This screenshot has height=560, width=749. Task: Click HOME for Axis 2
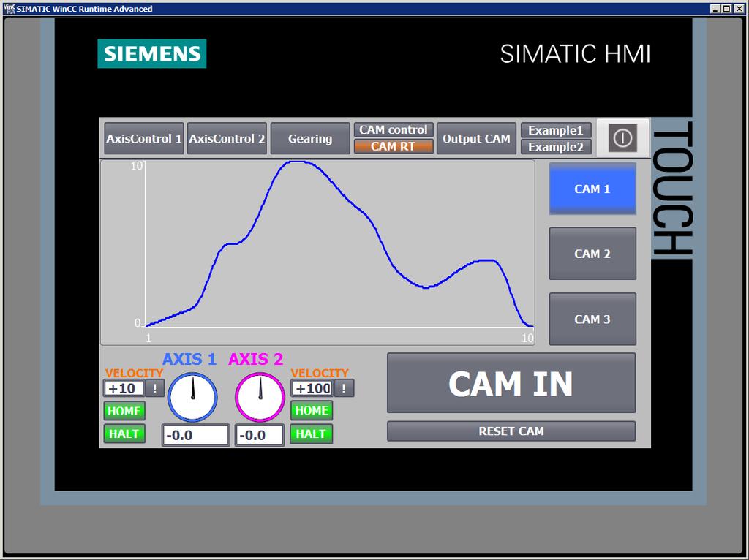point(312,411)
